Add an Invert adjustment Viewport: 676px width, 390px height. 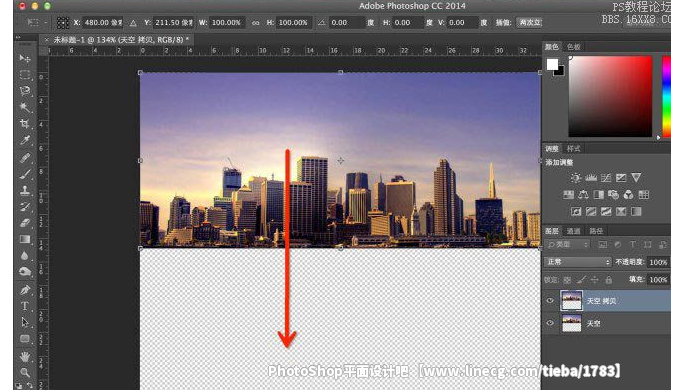pyautogui.click(x=576, y=212)
